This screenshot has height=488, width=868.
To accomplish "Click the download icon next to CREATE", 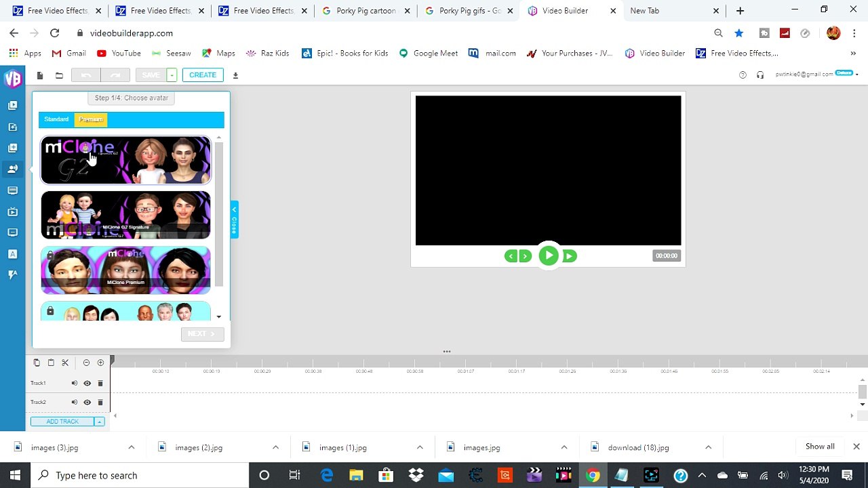I will (235, 75).
